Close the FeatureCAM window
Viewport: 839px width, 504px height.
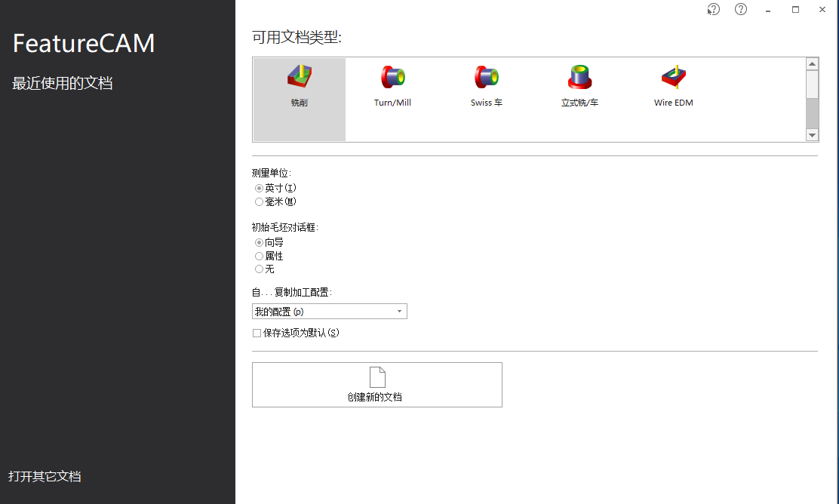pyautogui.click(x=822, y=10)
